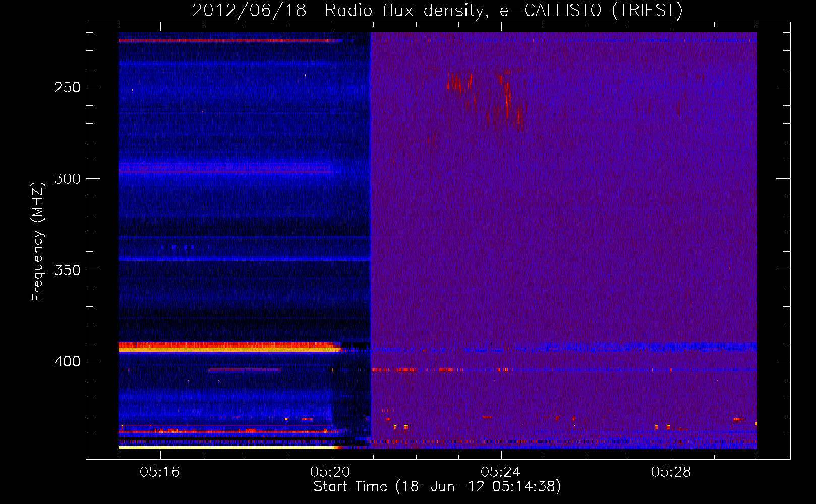Click the 'Start Time (18-Jun-12 05:14:38)' label
The image size is (816, 504).
tap(437, 487)
